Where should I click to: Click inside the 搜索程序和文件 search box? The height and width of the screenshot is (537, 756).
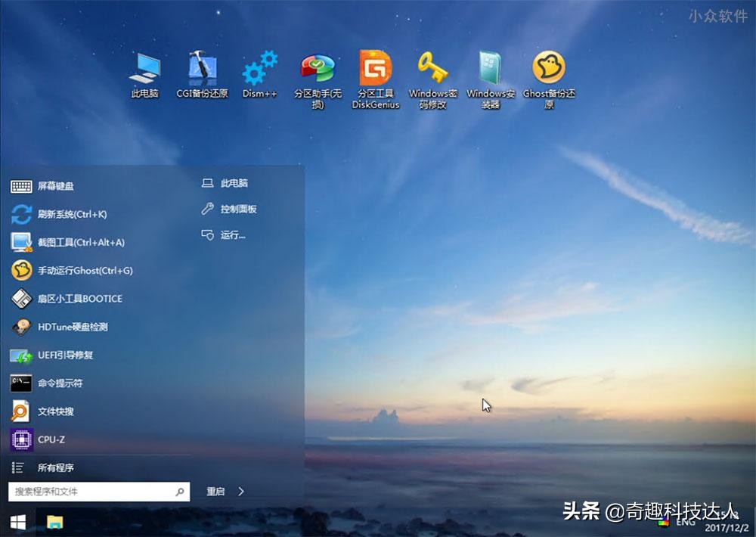pyautogui.click(x=91, y=491)
